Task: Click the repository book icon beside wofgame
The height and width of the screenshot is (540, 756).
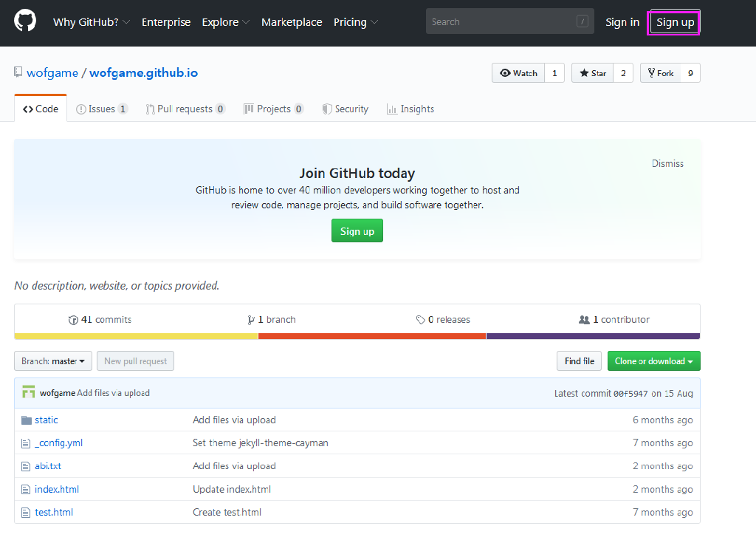Action: pos(18,72)
